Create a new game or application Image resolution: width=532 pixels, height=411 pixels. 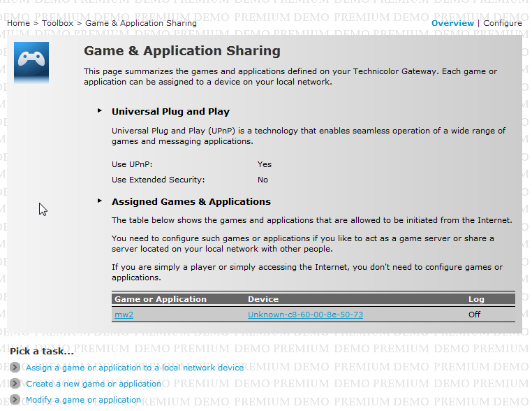[x=94, y=384]
